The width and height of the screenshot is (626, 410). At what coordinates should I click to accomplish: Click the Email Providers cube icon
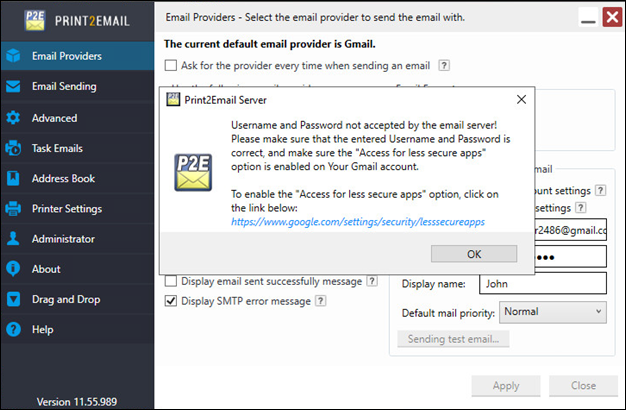tap(13, 56)
